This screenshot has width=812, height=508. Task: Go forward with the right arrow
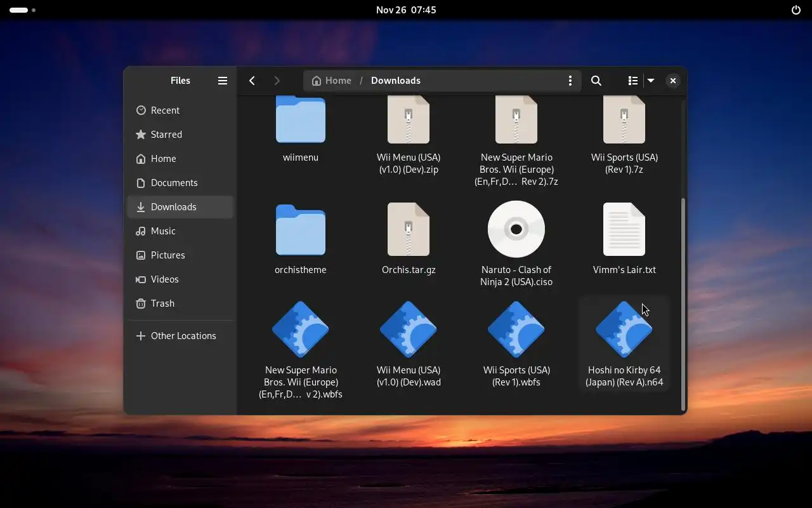277,81
